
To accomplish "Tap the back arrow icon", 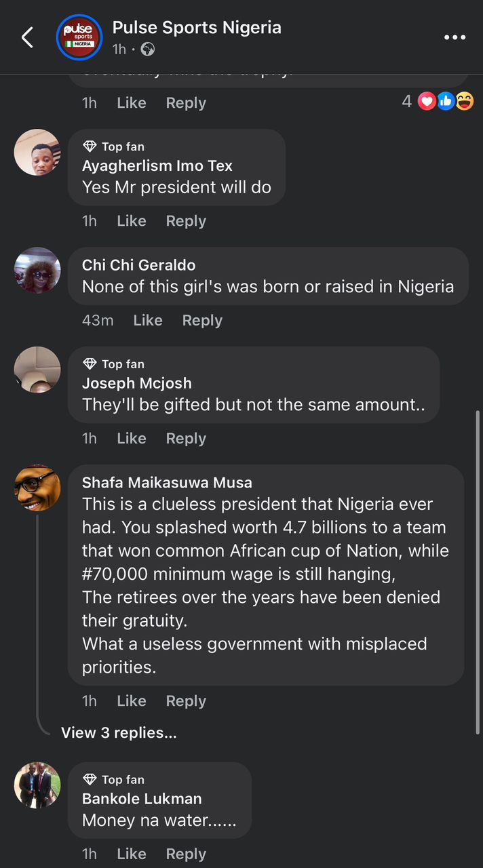I will [27, 37].
